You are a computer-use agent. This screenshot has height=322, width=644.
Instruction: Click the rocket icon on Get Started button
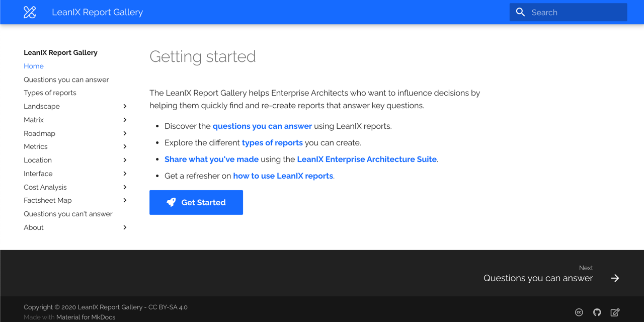click(x=171, y=202)
